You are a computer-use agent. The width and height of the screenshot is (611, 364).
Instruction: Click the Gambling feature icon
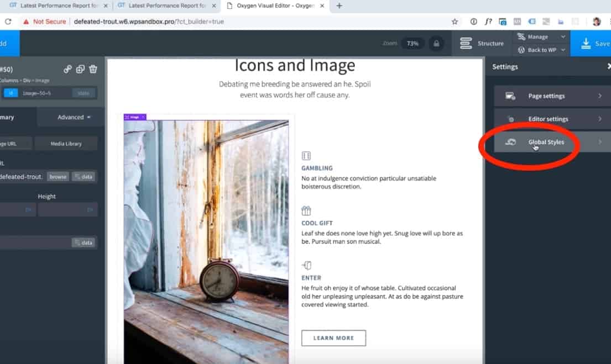pos(306,156)
